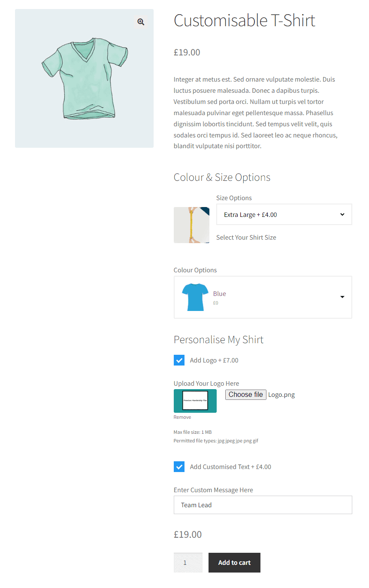
Task: Click the Choose file button
Action: [x=245, y=395]
